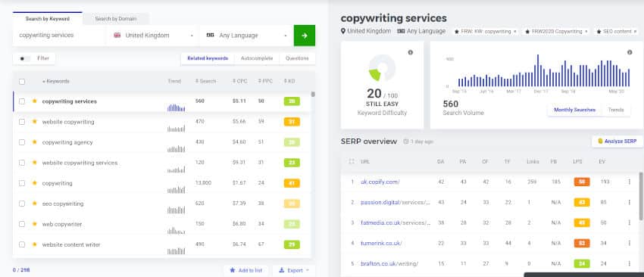Open more options for uk.copify.com result
The image size is (644, 277).
(629, 182)
